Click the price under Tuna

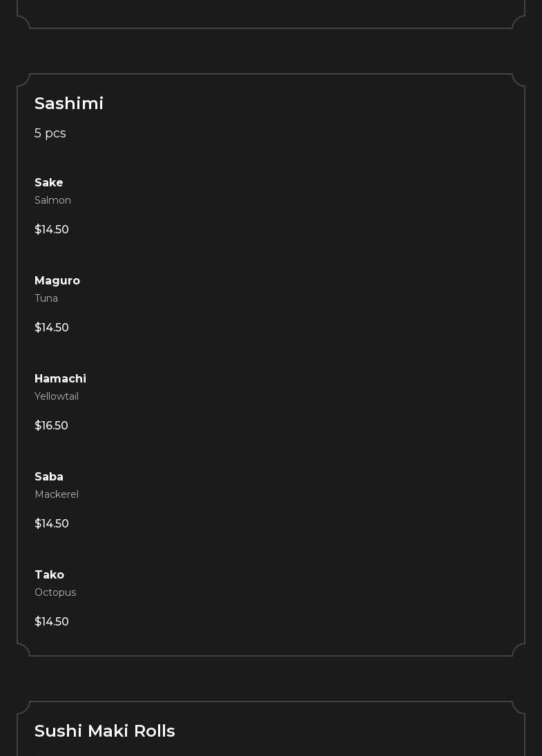[52, 327]
